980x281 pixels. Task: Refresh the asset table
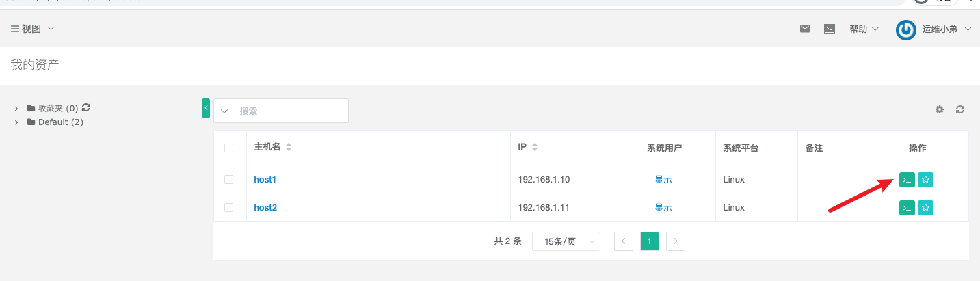[960, 109]
